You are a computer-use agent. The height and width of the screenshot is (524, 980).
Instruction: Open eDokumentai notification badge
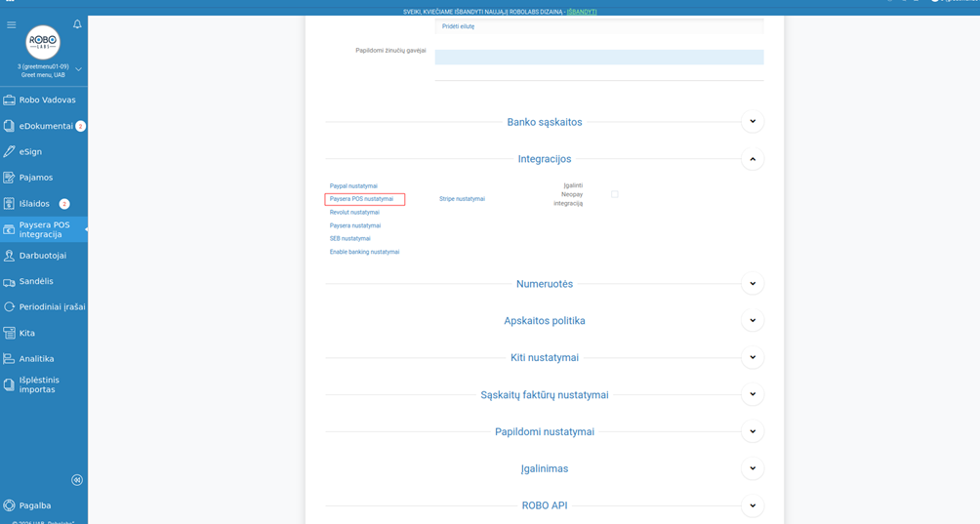[x=80, y=126]
